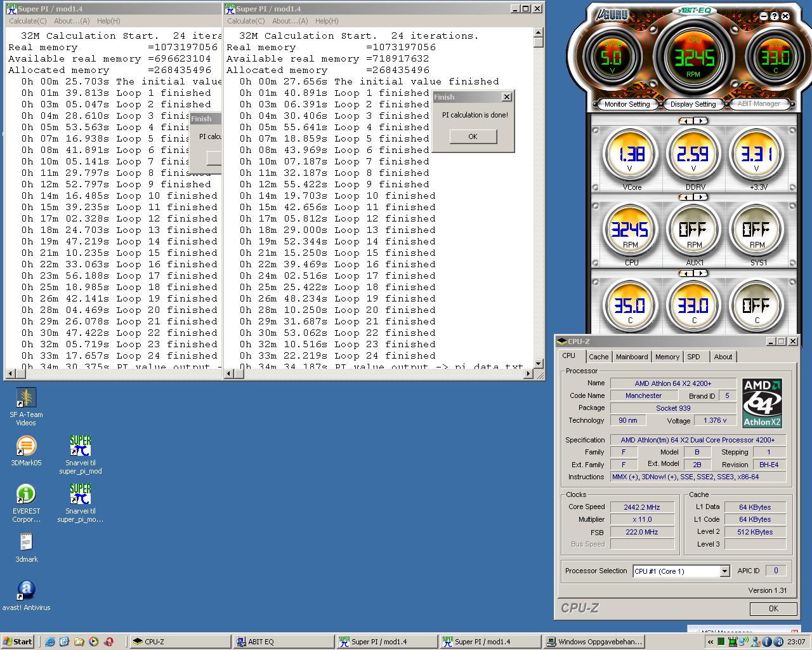Open the SF A-Team Videos desktop shortcut
812x650 pixels.
click(x=26, y=406)
